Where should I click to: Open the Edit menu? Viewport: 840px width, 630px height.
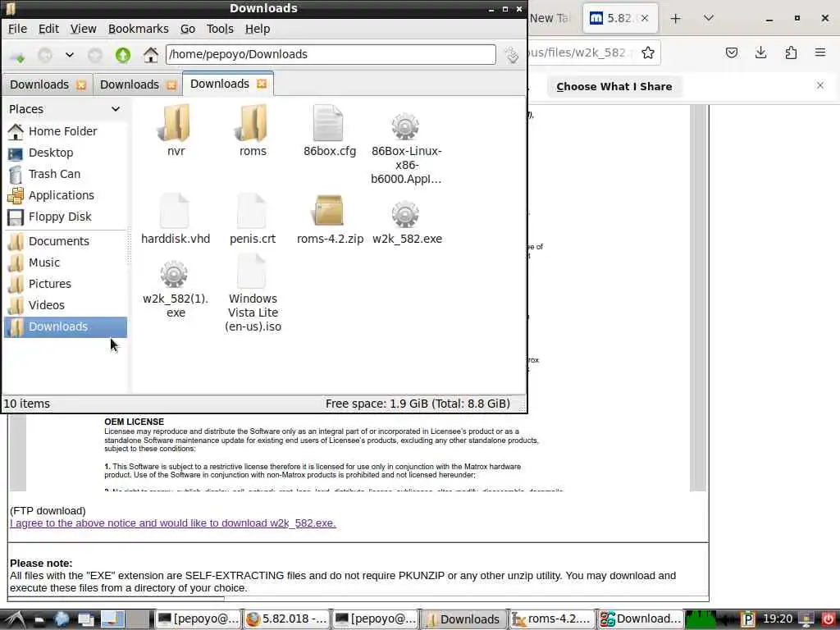click(48, 29)
